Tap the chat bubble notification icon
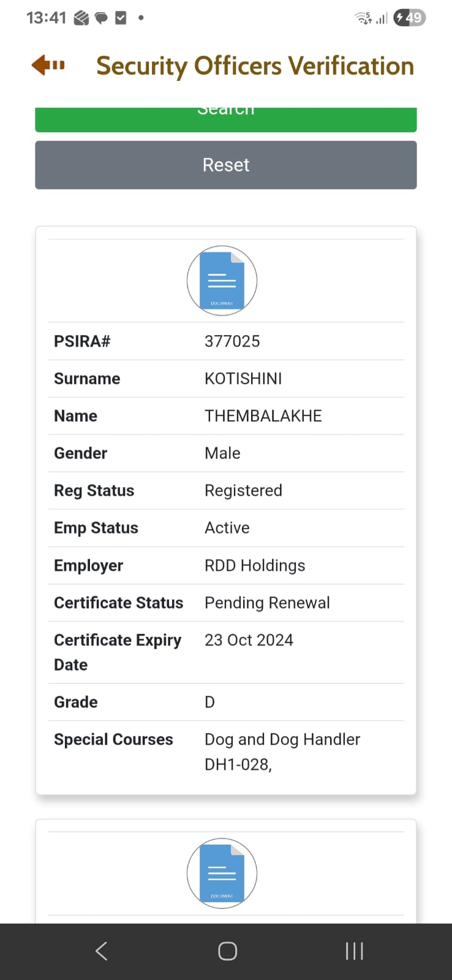 (x=101, y=18)
